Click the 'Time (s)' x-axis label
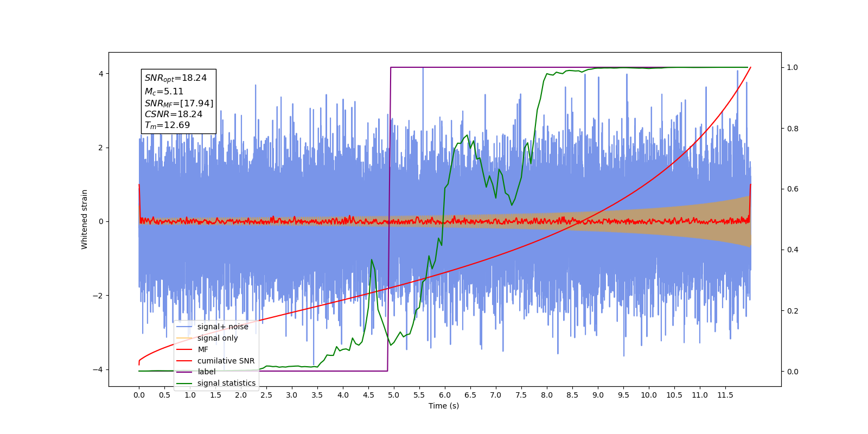 [x=444, y=406]
